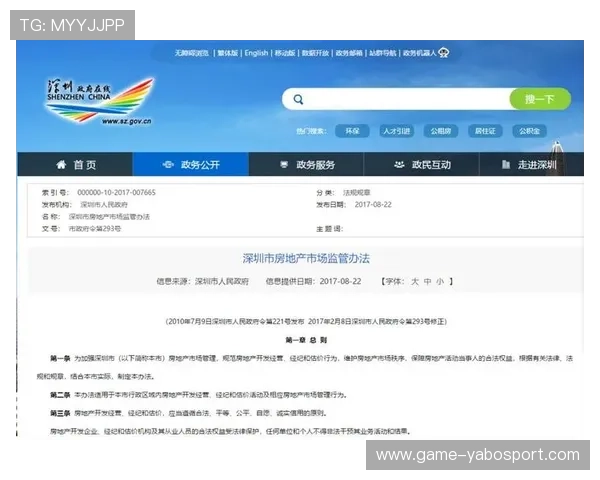
Task: Click the 第三条 article label
Action: [x=60, y=413]
